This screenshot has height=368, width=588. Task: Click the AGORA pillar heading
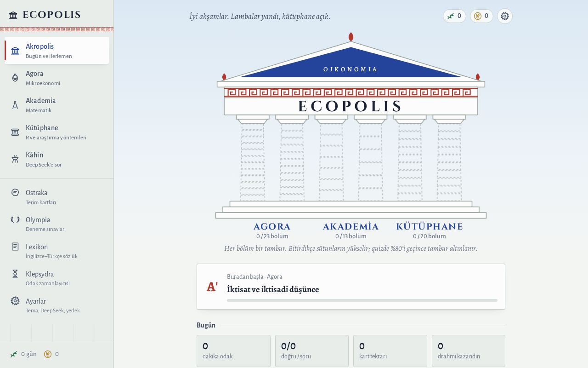pos(272,226)
